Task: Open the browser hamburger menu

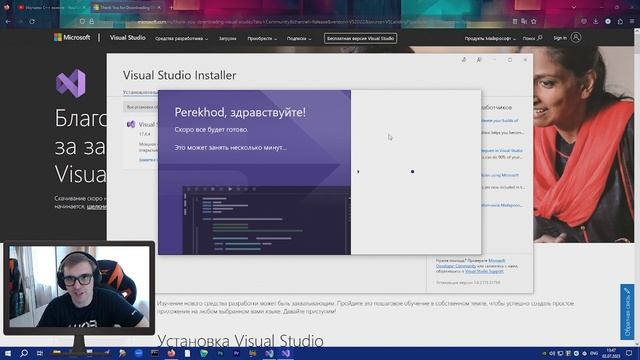Action: pyautogui.click(x=632, y=21)
